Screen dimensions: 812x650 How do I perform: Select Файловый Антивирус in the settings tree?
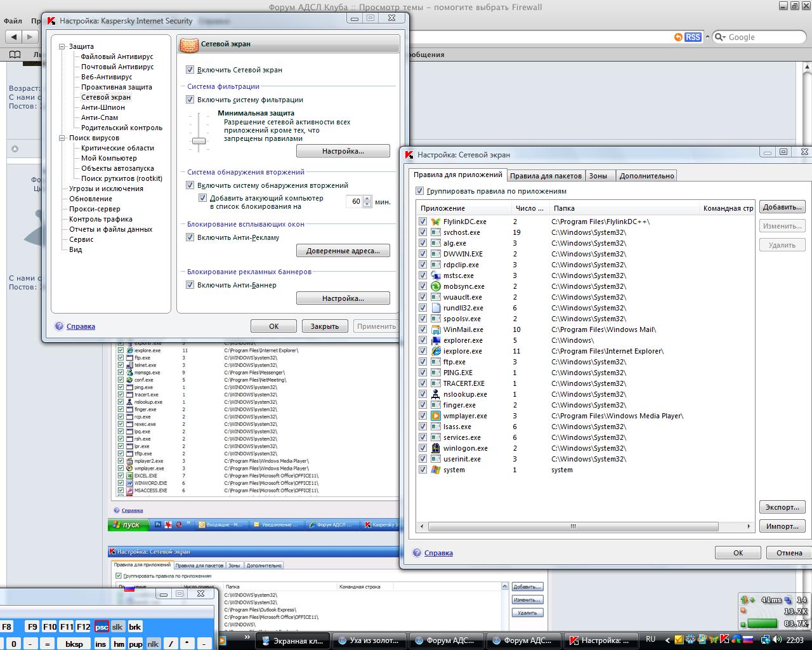pyautogui.click(x=117, y=56)
